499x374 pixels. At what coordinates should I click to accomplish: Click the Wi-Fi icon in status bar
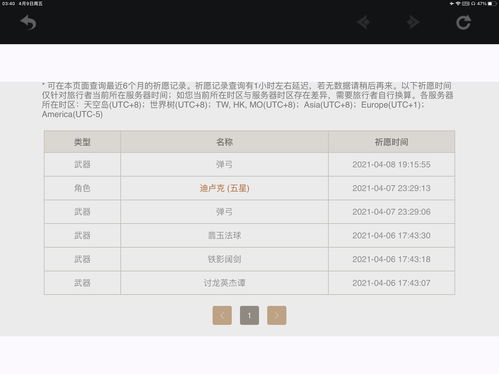click(x=458, y=4)
